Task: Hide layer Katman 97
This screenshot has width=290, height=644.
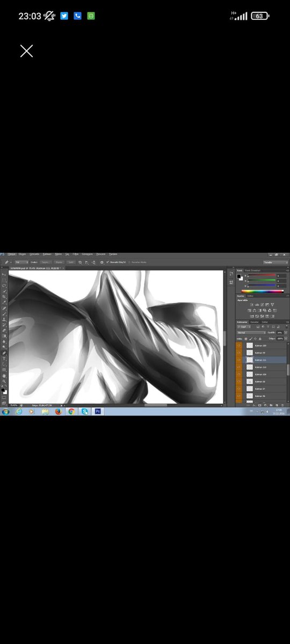Action: (x=239, y=389)
